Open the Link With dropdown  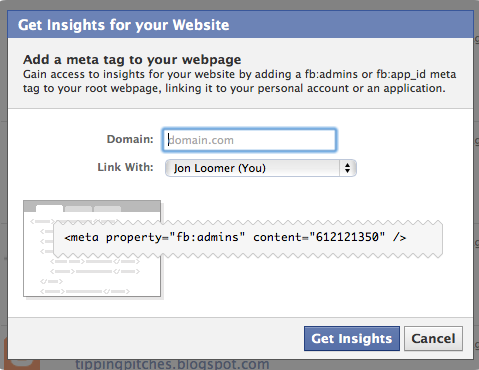(x=261, y=168)
